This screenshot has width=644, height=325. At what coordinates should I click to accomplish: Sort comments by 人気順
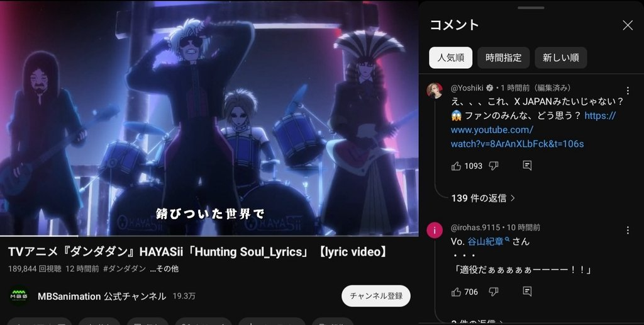tap(450, 57)
